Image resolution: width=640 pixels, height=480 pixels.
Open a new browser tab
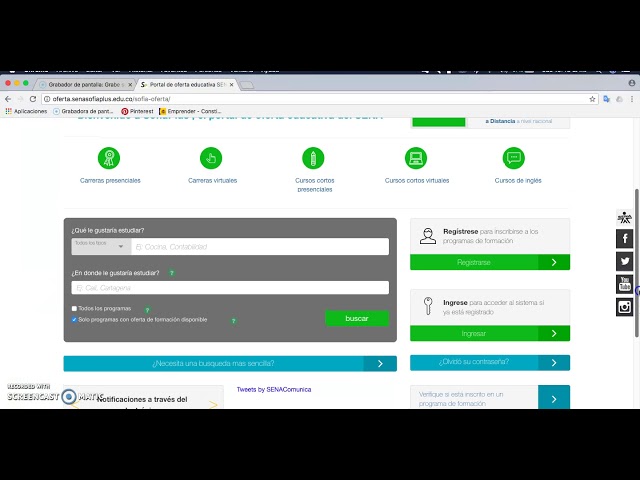pyautogui.click(x=247, y=85)
